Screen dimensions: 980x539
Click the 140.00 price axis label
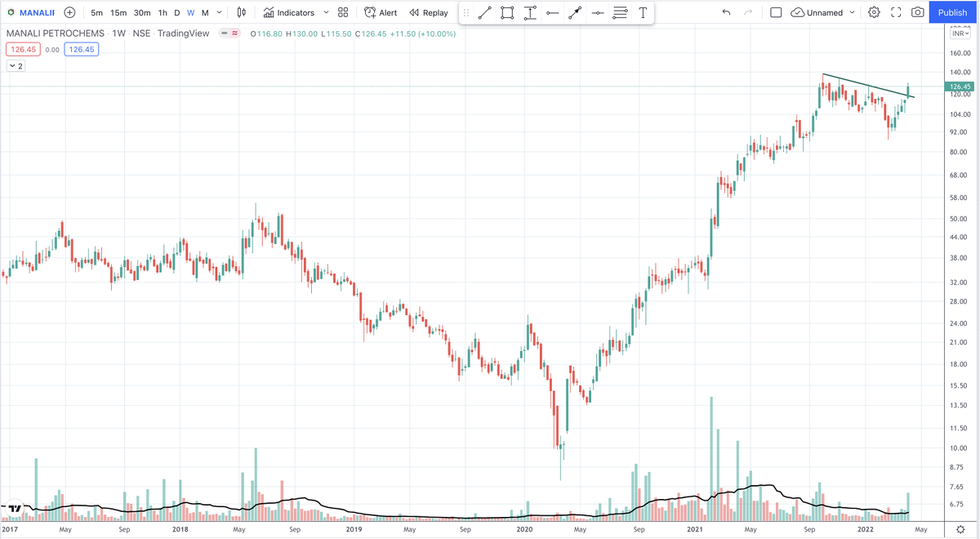coord(960,73)
